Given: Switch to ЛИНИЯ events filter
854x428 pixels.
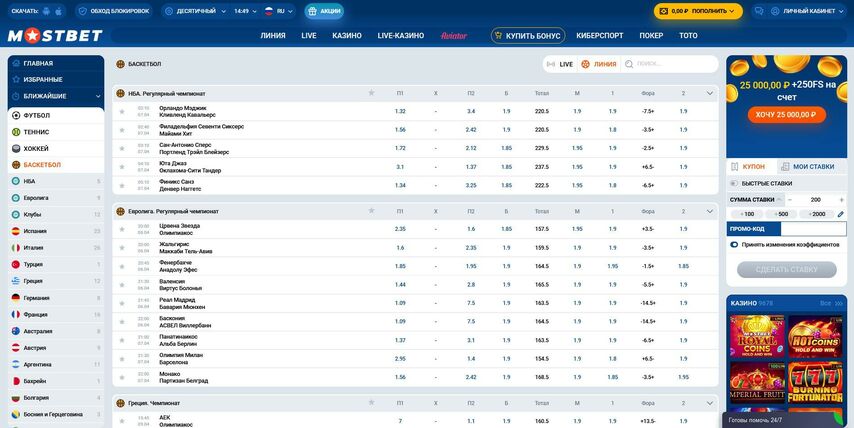Looking at the screenshot, I should [x=599, y=64].
